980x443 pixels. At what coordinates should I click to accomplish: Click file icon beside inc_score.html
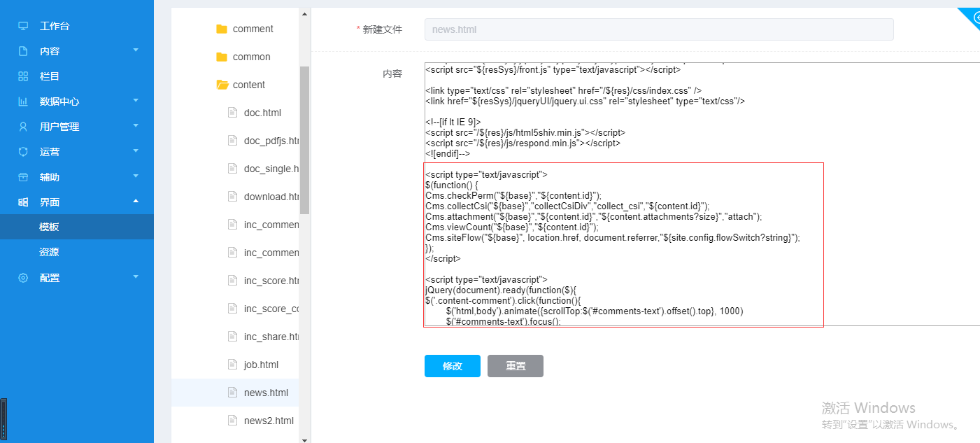[233, 281]
